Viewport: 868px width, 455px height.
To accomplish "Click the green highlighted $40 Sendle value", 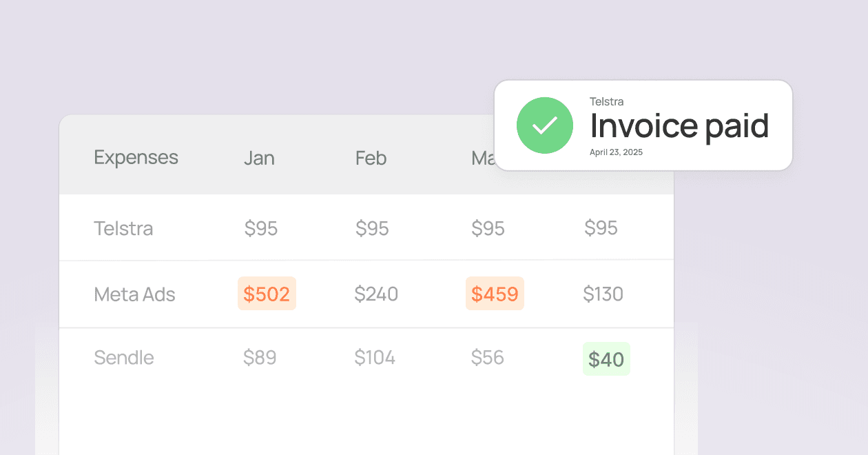I will [606, 359].
